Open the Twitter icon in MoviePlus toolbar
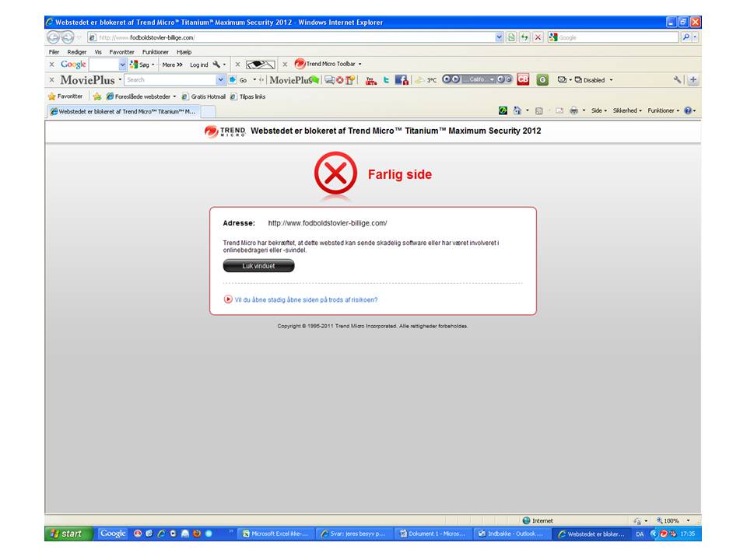 [386, 80]
